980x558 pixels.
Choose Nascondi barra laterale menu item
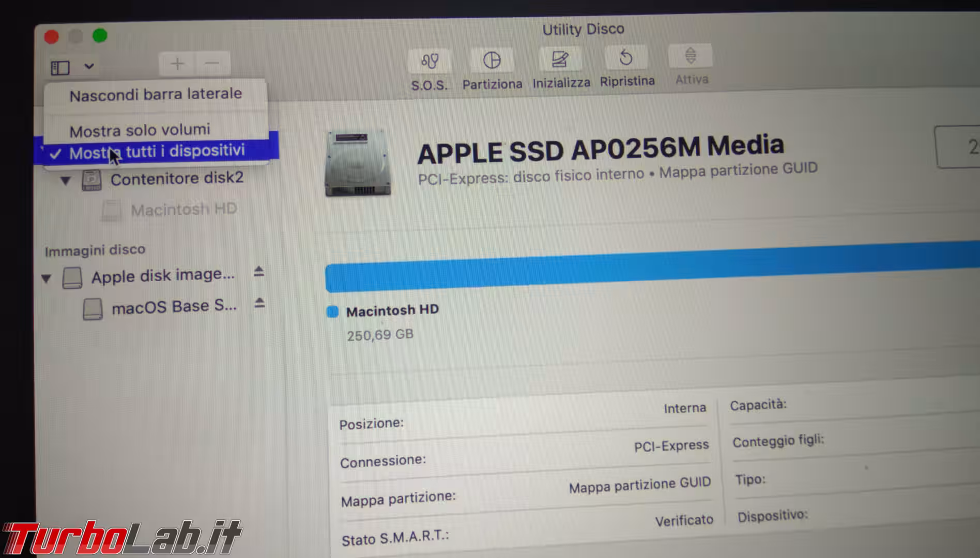(156, 95)
